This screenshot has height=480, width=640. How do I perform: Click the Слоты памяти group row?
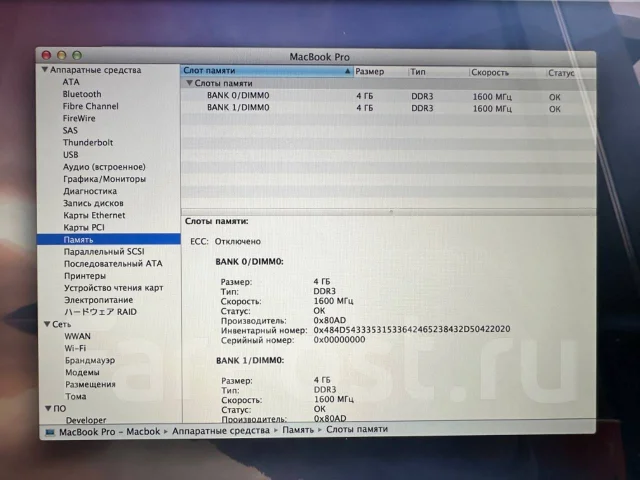coord(388,84)
